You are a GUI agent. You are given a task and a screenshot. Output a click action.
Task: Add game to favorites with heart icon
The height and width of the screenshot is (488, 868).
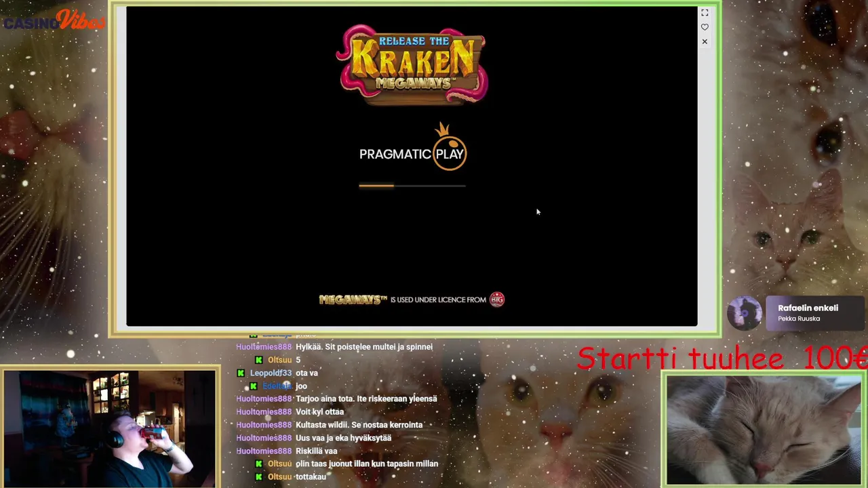click(705, 27)
